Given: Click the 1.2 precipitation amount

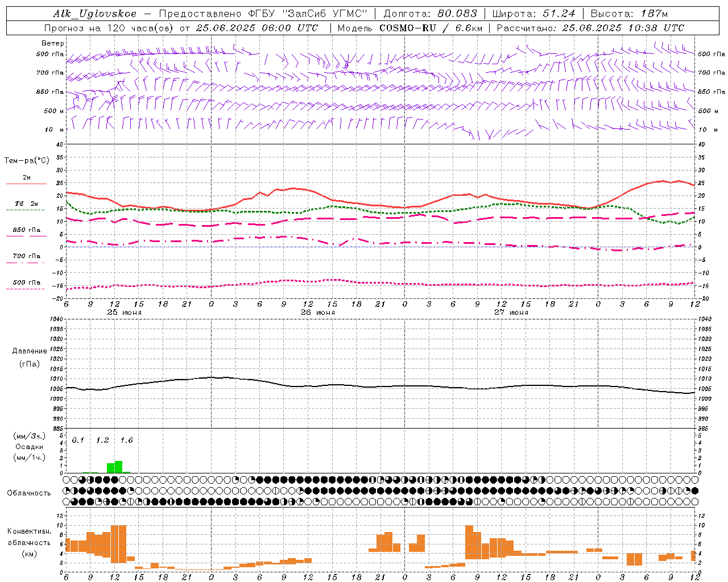Looking at the screenshot, I should [102, 440].
